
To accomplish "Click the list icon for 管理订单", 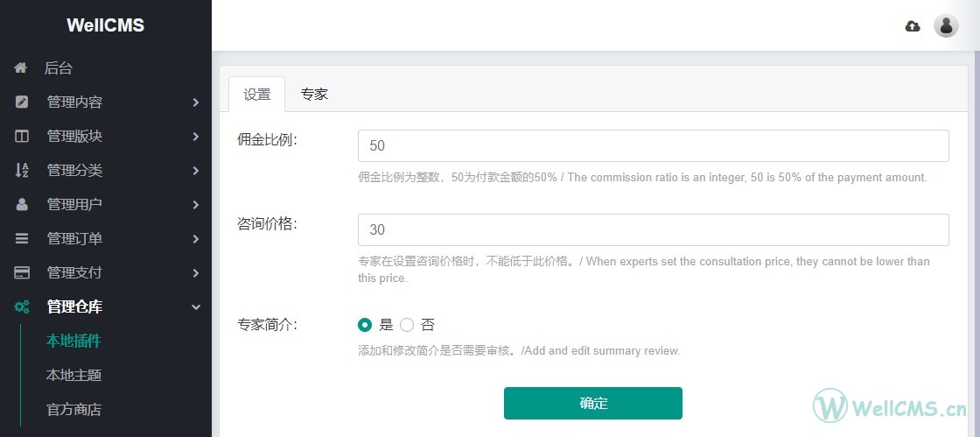I will (21, 238).
